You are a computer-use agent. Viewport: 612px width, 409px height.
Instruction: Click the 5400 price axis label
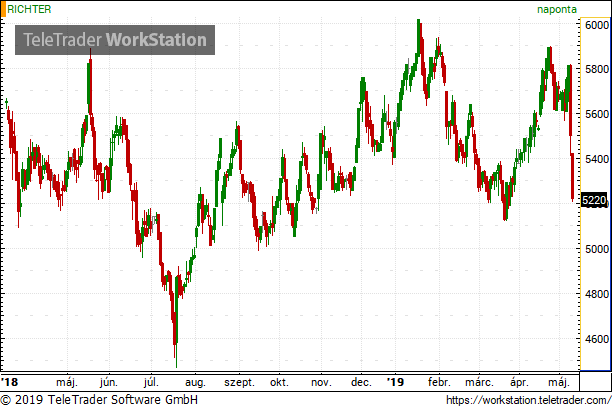tap(597, 159)
